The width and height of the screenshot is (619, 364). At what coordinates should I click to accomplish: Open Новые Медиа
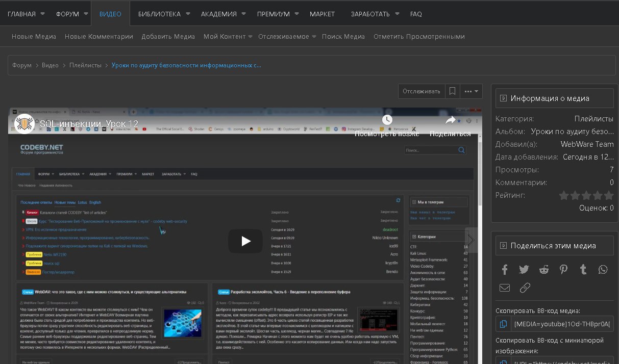point(34,37)
